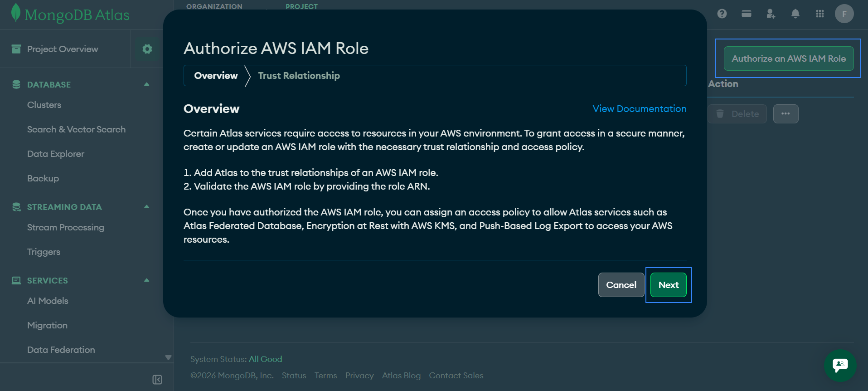Viewport: 868px width, 391px height.
Task: Click the ellipsis more actions button
Action: (x=786, y=114)
